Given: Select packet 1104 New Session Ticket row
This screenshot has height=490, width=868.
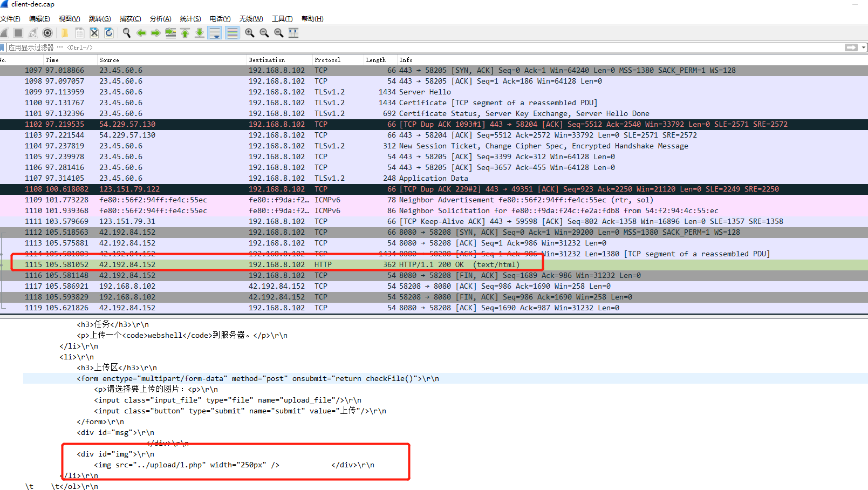Looking at the screenshot, I should point(434,146).
